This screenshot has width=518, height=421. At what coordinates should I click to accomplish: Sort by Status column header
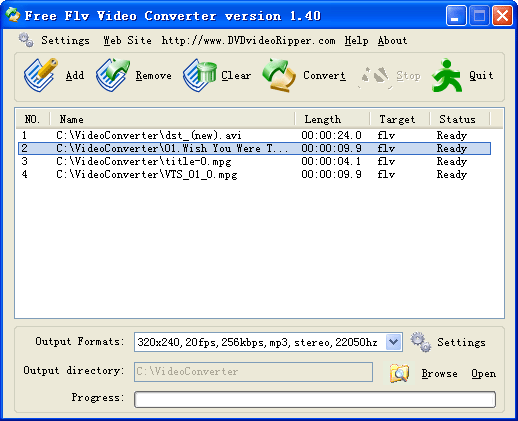coord(460,119)
